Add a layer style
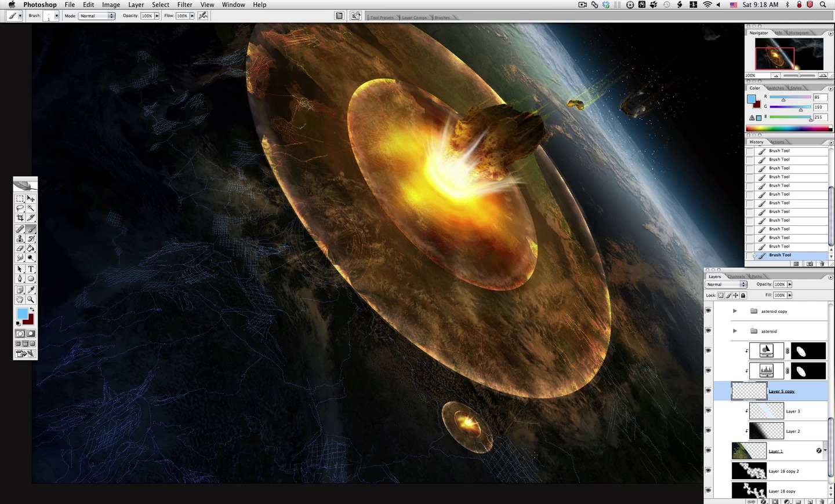The height and width of the screenshot is (504, 835). (x=764, y=501)
